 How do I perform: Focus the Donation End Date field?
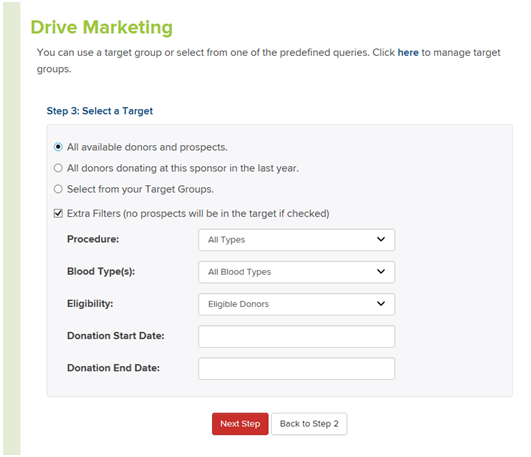(x=296, y=369)
